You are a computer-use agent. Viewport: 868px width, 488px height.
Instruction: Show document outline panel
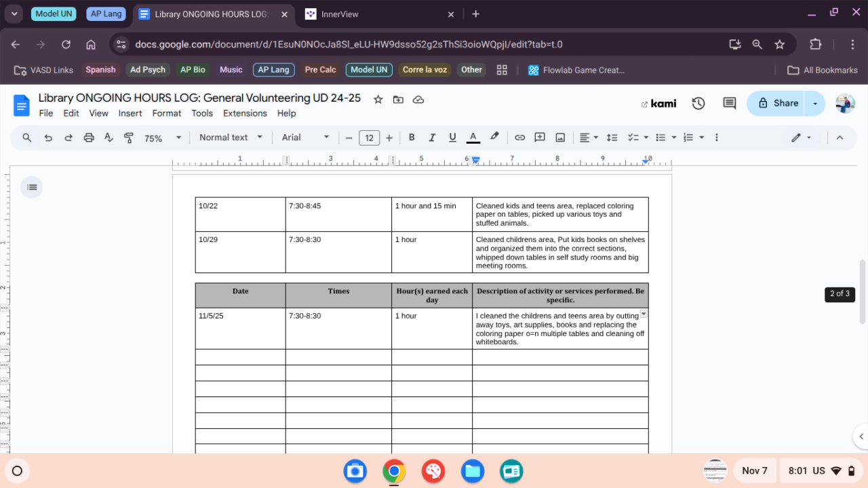click(x=31, y=187)
